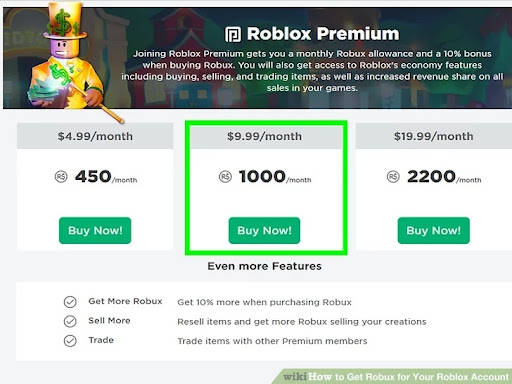Image resolution: width=512 pixels, height=384 pixels.
Task: Click the checkmark icon for Sell More
Action: pyautogui.click(x=70, y=322)
